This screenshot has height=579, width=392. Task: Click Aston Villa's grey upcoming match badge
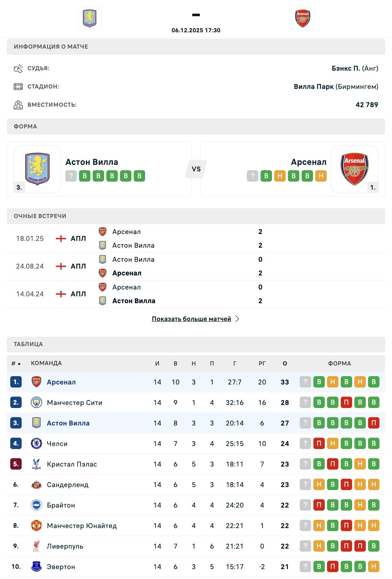pos(71,176)
